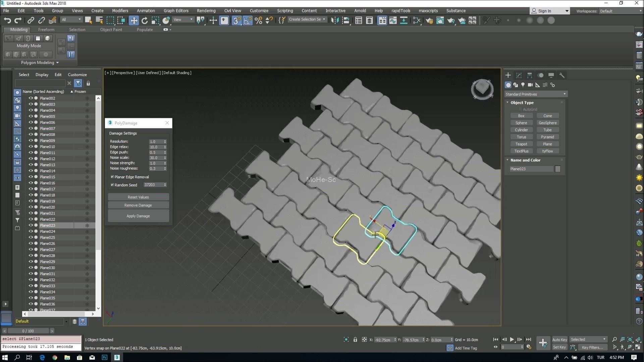Toggle the Random Seed checkbox
This screenshot has width=644, height=362.
[x=112, y=185]
